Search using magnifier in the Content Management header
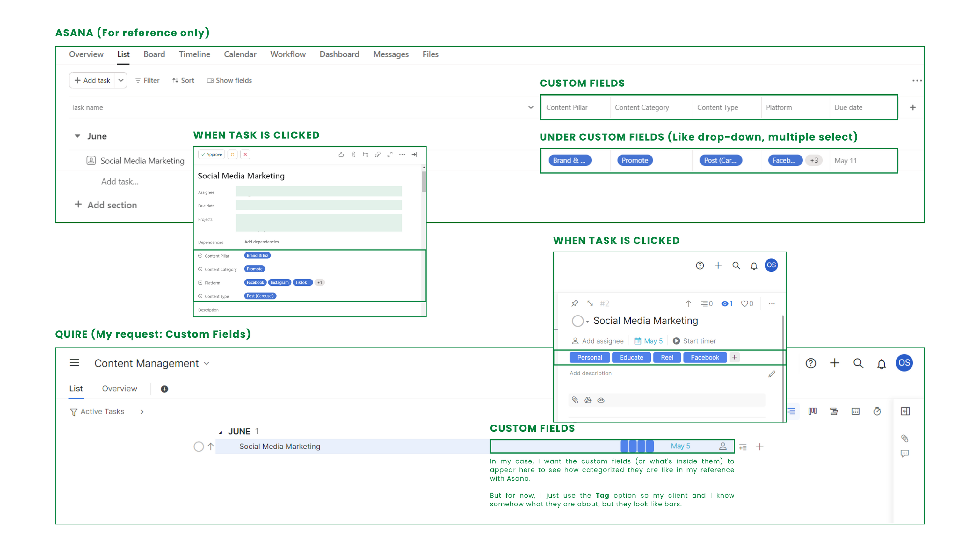980x552 pixels. point(858,363)
